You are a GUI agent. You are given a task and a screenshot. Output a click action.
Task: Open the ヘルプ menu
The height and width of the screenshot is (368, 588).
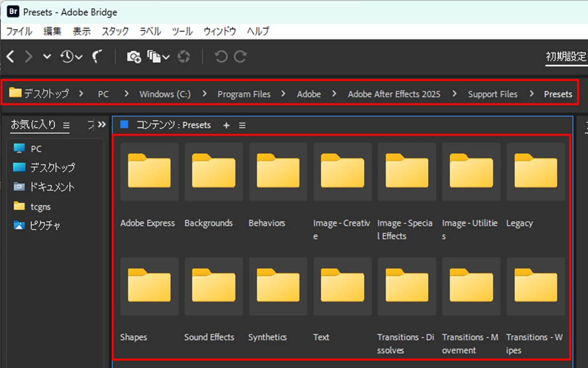pos(258,32)
